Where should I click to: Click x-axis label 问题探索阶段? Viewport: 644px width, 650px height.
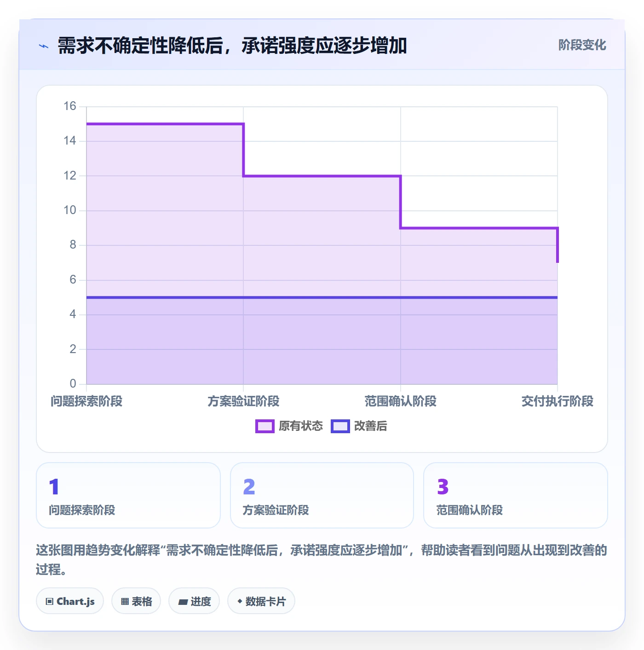coord(86,401)
